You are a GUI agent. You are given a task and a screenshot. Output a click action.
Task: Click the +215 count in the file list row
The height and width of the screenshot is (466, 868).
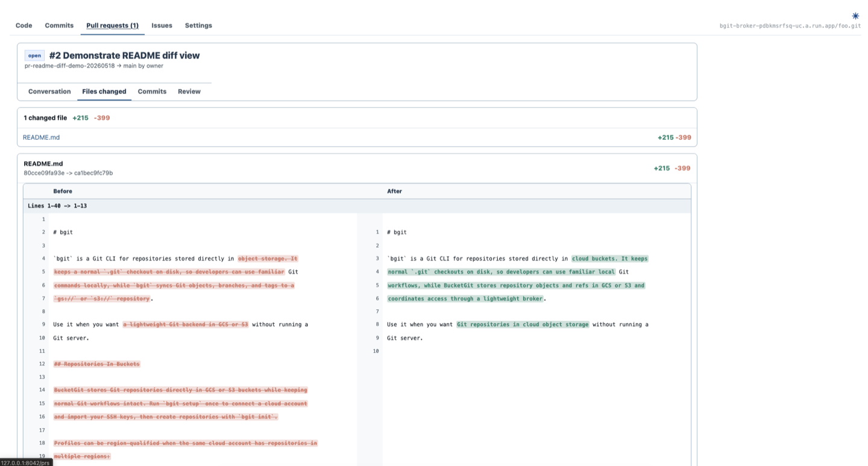click(x=665, y=137)
